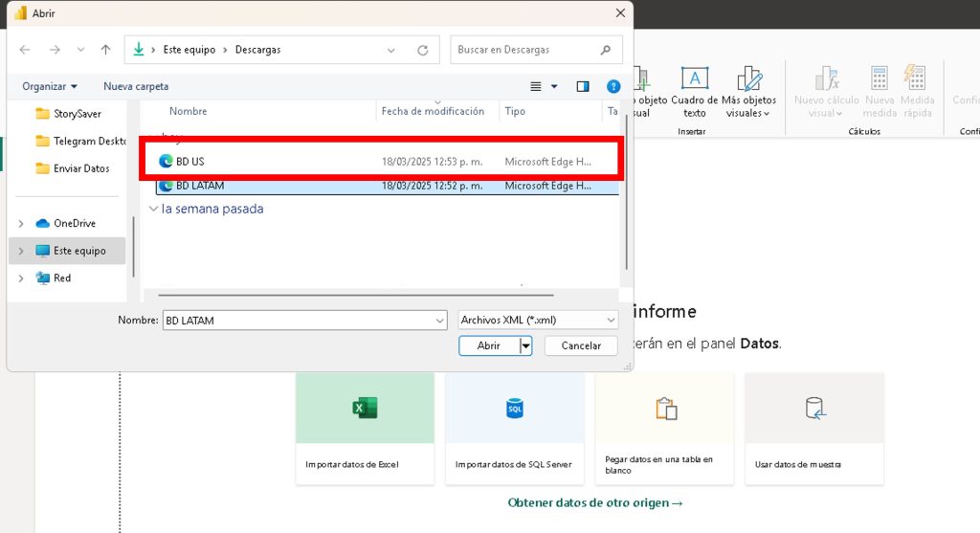Open the view options dropdown arrow
Viewport: 980px width, 533px height.
(x=554, y=86)
